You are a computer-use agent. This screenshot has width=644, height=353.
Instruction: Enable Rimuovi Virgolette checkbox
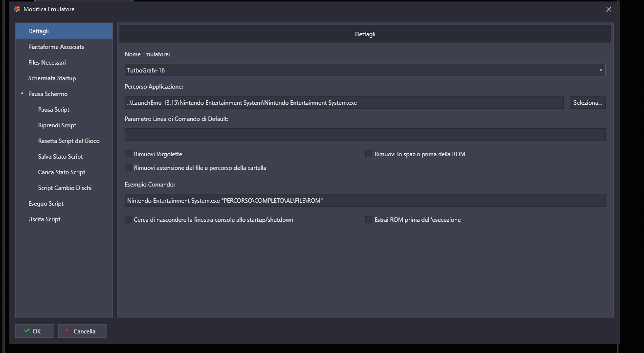(x=128, y=154)
